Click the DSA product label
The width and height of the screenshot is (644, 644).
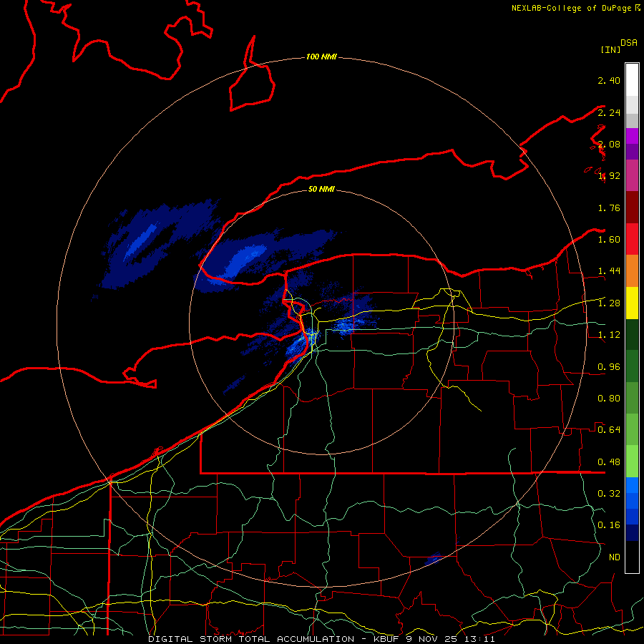pos(629,43)
